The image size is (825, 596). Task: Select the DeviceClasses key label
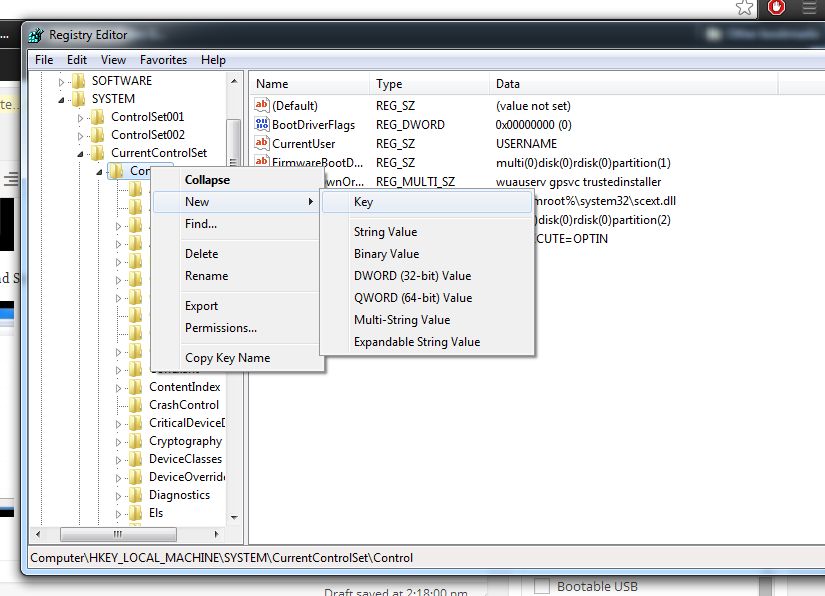tap(185, 459)
